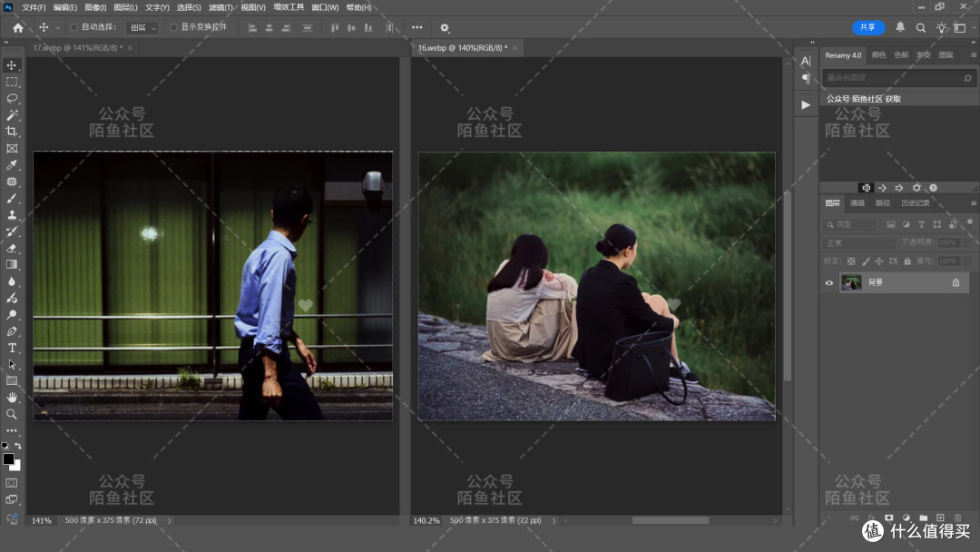Select the Hand tool
980x552 pixels.
(x=12, y=398)
